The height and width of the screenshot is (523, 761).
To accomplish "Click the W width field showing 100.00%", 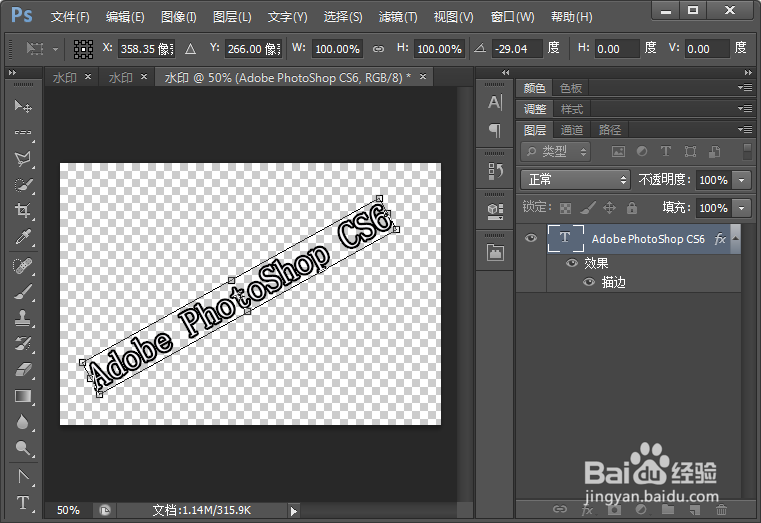I will pyautogui.click(x=337, y=49).
